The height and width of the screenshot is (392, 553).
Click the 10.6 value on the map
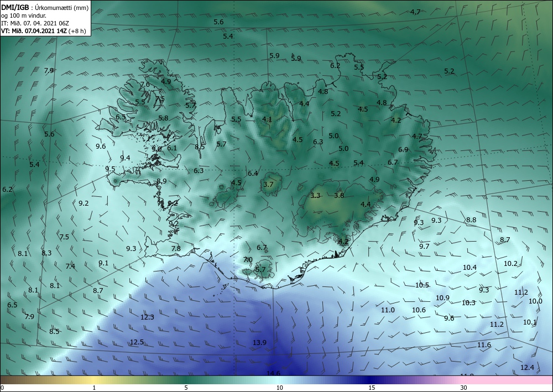(419, 310)
